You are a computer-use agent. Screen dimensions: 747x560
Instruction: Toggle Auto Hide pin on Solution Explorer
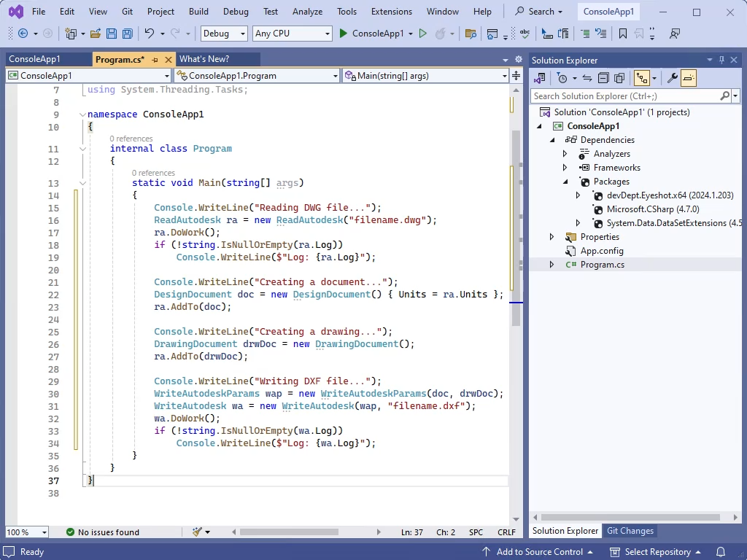pyautogui.click(x=721, y=60)
